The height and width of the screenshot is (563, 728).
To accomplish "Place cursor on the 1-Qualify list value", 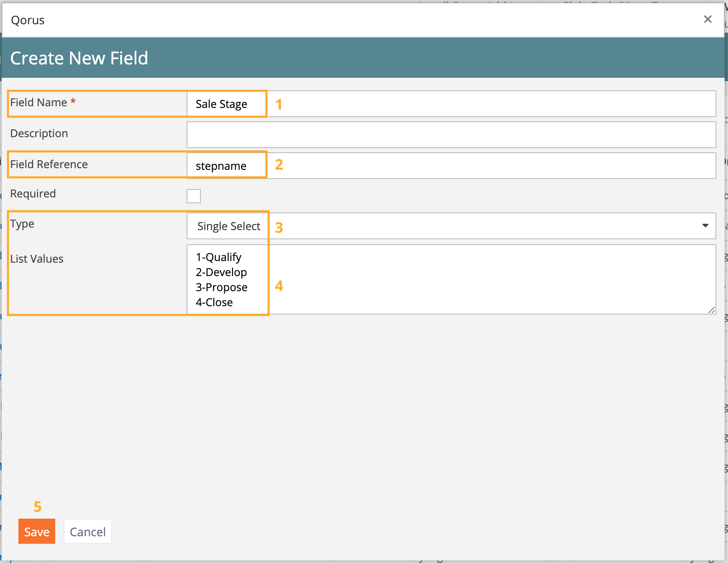I will [218, 257].
